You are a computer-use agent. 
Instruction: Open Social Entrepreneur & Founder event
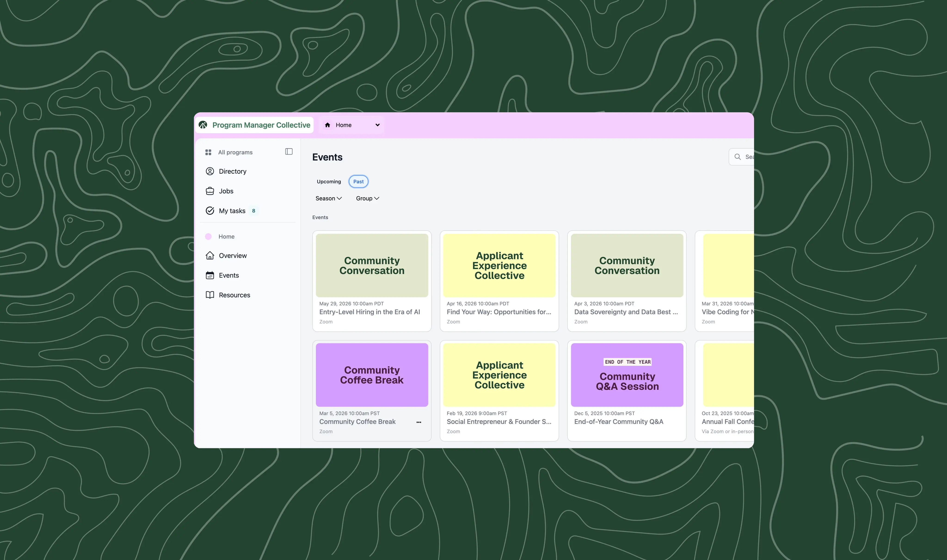[499, 422]
